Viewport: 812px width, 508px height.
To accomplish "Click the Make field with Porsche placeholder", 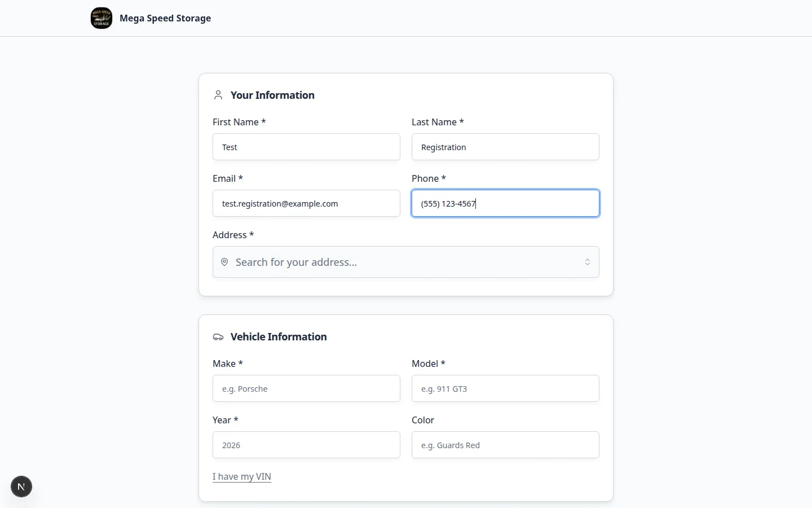I will 306,388.
